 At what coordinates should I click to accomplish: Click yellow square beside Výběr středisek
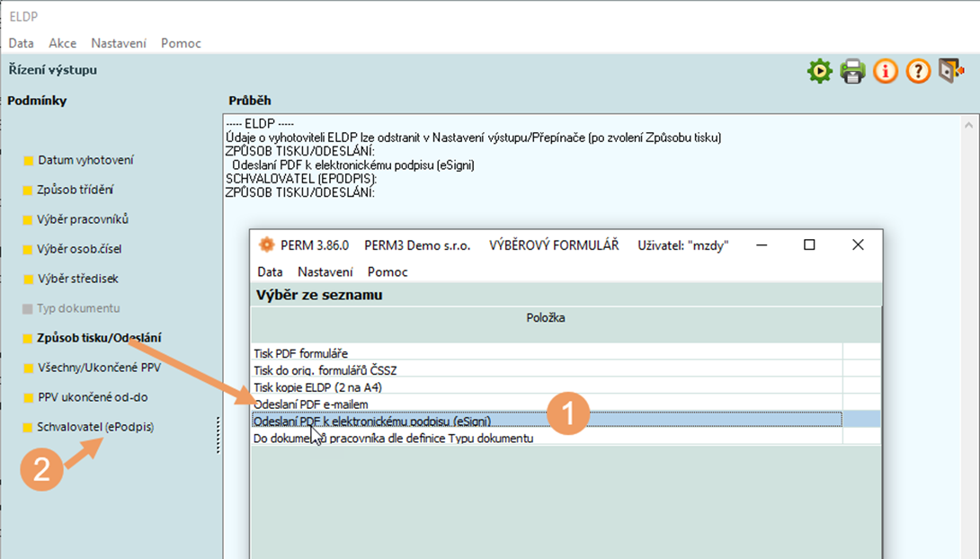tap(28, 279)
